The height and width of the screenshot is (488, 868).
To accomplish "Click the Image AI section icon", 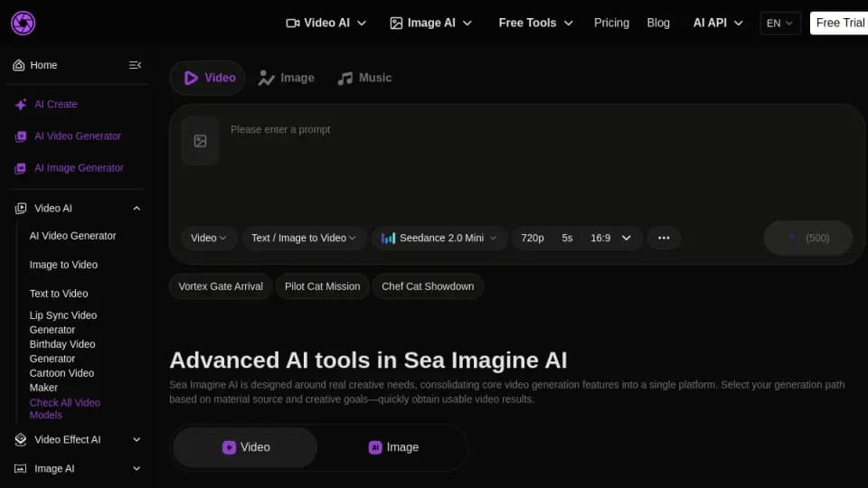I will pyautogui.click(x=21, y=469).
